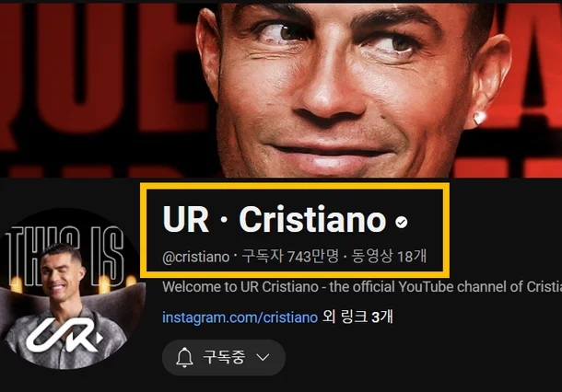Open the instagram.com/cristiano link
The width and height of the screenshot is (562, 392).
(x=240, y=317)
